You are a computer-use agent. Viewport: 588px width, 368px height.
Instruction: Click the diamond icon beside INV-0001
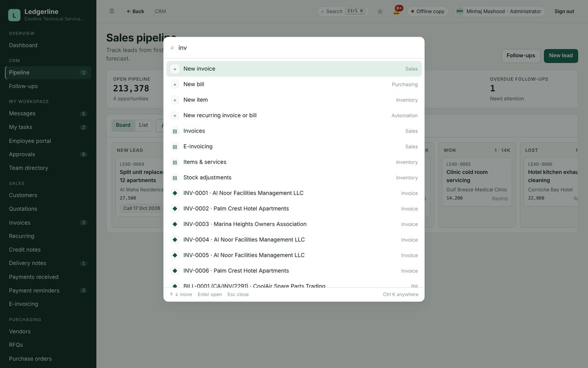click(175, 193)
